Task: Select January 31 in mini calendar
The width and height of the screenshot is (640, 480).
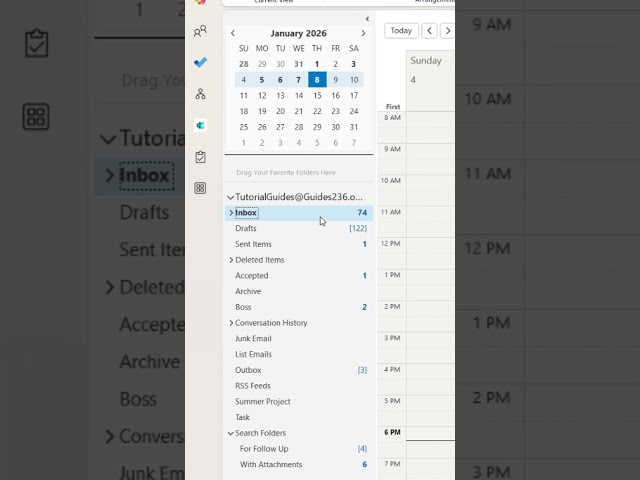Action: pos(354,127)
